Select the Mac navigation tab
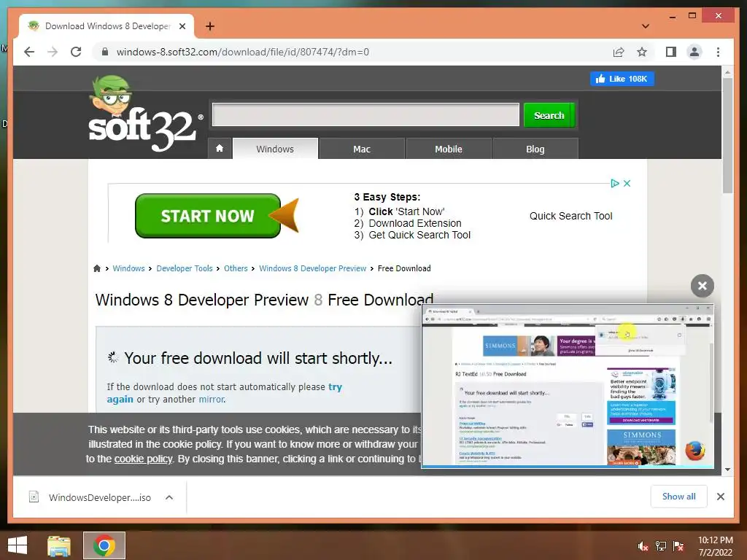The height and width of the screenshot is (560, 747). 362,149
